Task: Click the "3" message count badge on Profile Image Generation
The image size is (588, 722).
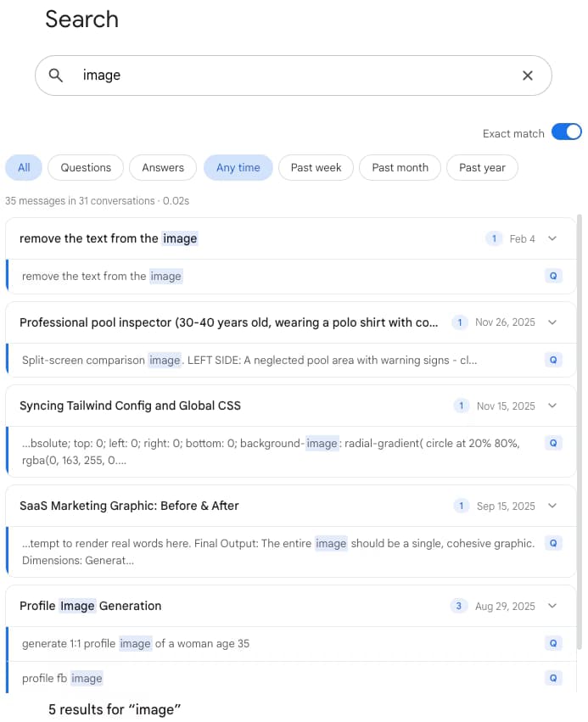Action: [x=459, y=606]
